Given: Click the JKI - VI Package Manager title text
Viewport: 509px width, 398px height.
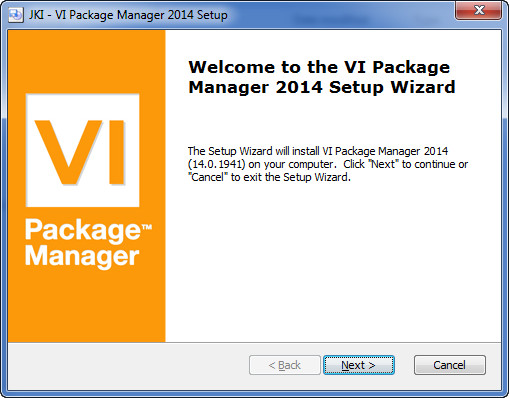Looking at the screenshot, I should click(x=128, y=15).
